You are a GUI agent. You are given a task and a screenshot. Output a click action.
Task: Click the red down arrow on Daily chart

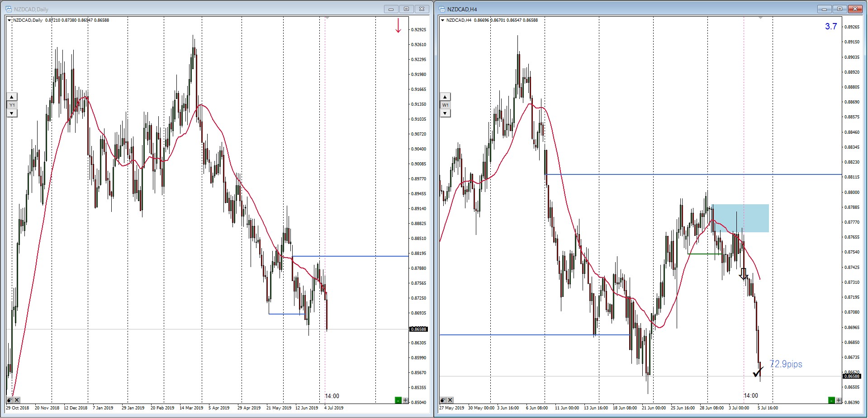tap(398, 26)
